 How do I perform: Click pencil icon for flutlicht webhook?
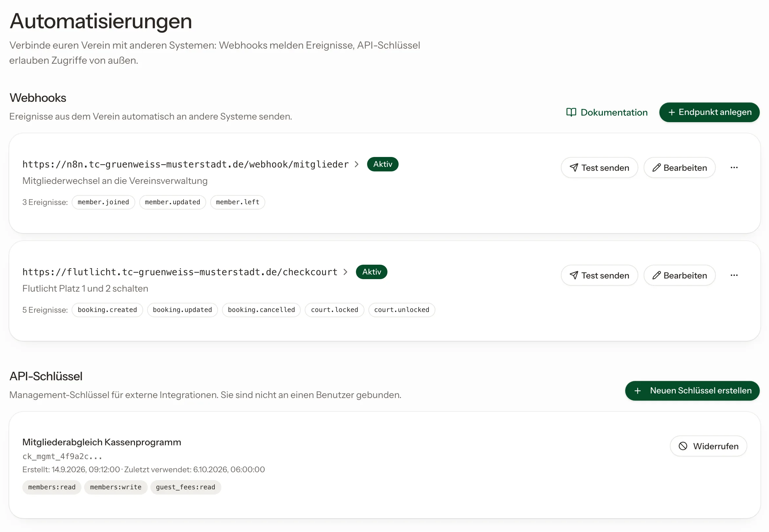pyautogui.click(x=656, y=275)
